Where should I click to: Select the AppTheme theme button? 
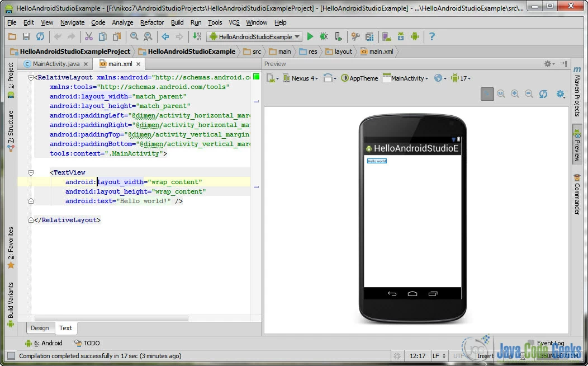pyautogui.click(x=359, y=78)
